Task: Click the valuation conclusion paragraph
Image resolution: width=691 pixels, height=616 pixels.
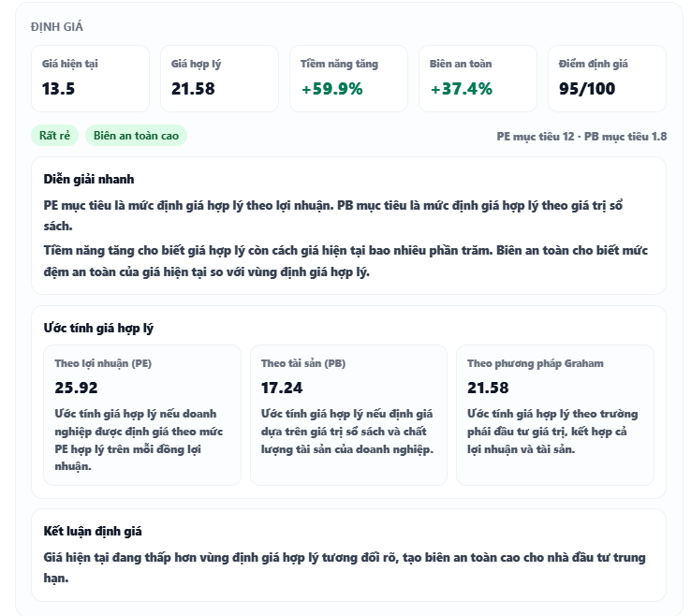Action: [x=344, y=567]
